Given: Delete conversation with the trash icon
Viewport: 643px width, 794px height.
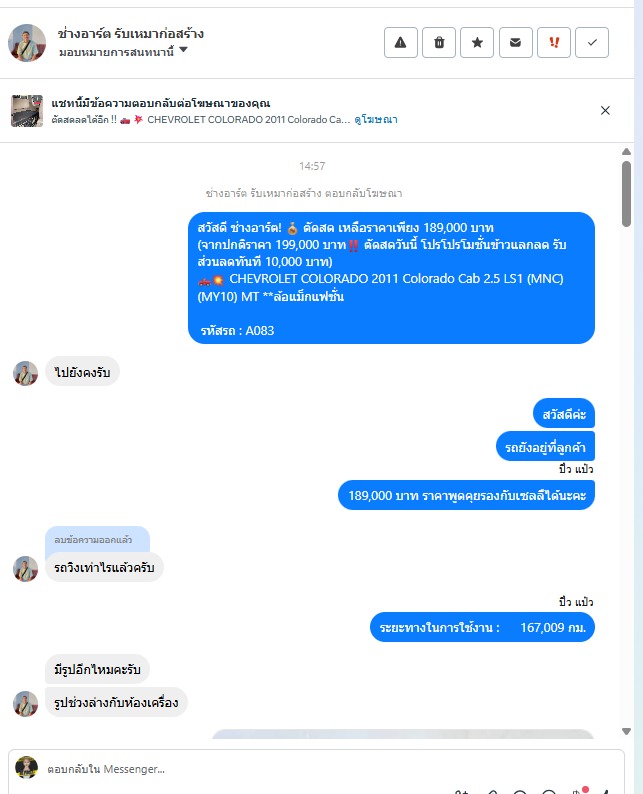Looking at the screenshot, I should tap(439, 43).
